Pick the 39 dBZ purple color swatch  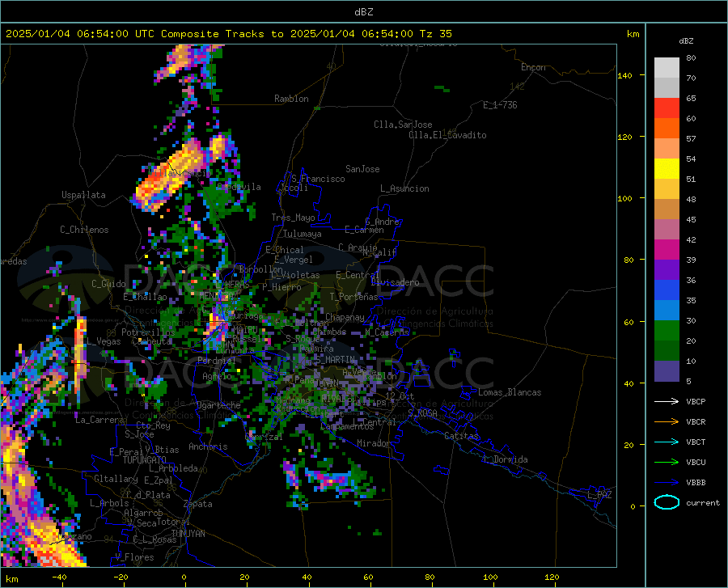coord(667,270)
